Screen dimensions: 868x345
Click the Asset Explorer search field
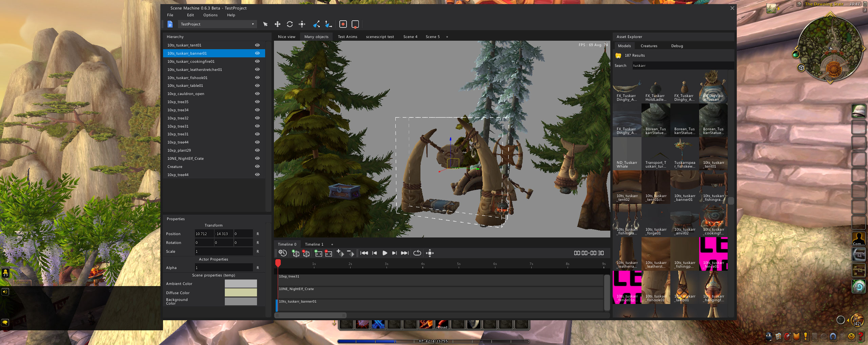(x=682, y=65)
